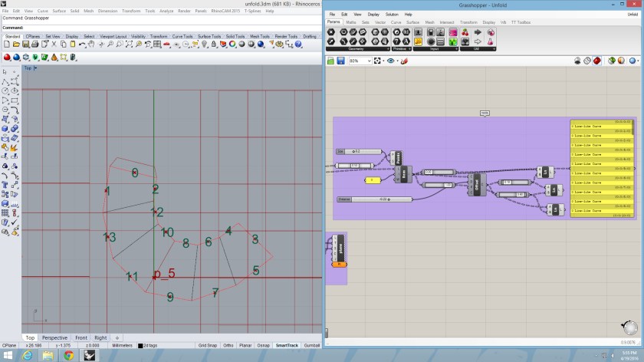Select the Pan hand tool in Rhino
Screen dimensions: 644x362
click(x=91, y=45)
